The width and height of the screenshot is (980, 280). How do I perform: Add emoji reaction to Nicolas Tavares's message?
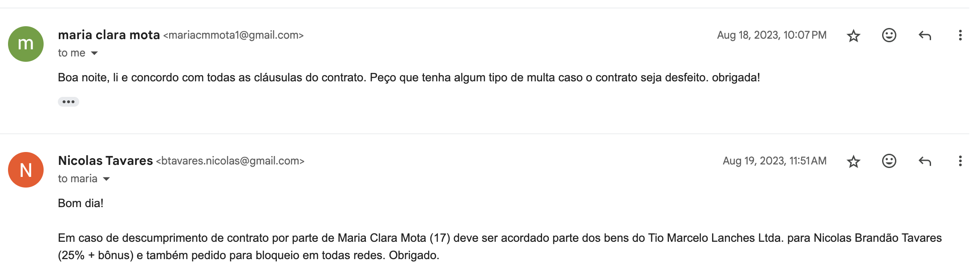click(x=889, y=161)
